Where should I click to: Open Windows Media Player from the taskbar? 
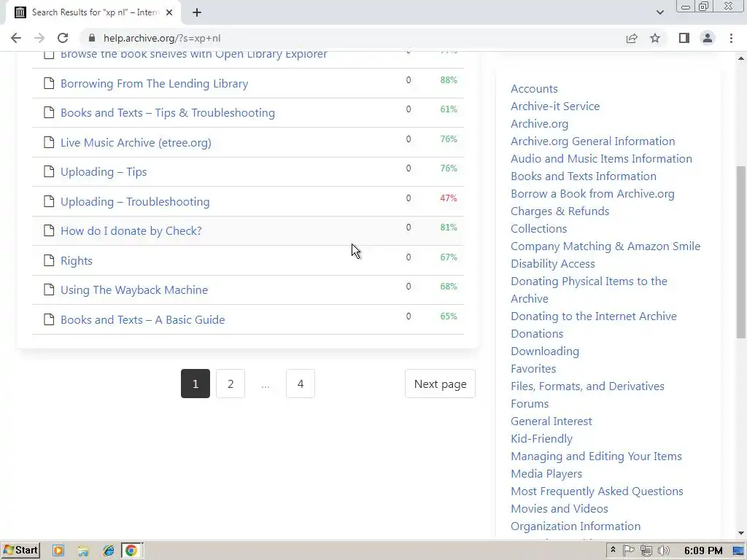point(58,551)
